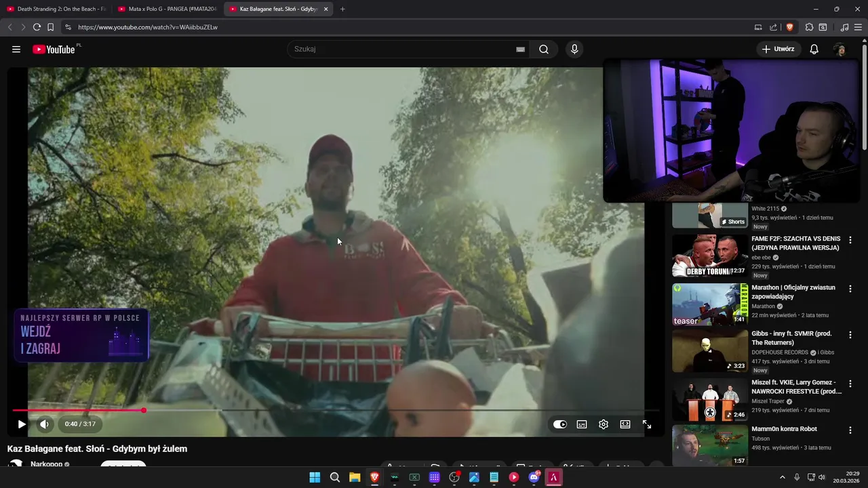The image size is (868, 488).
Task: Bookmark this page
Action: tap(51, 27)
